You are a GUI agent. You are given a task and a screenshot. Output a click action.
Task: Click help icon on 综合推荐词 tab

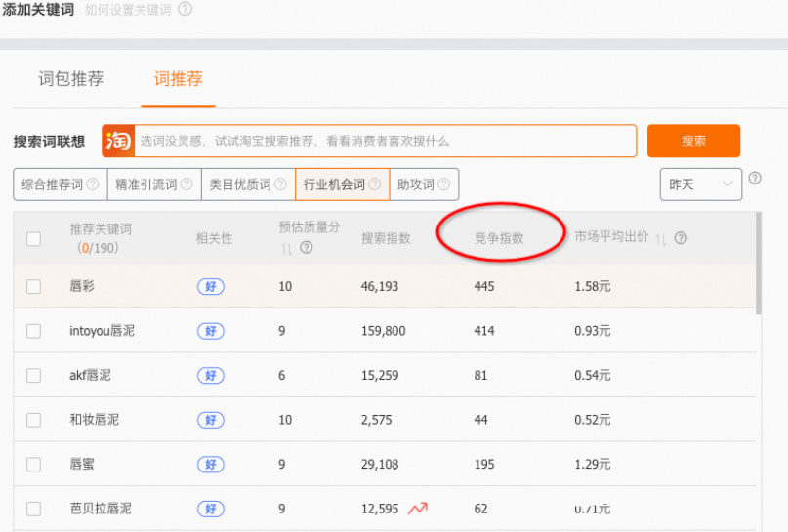coord(93,184)
